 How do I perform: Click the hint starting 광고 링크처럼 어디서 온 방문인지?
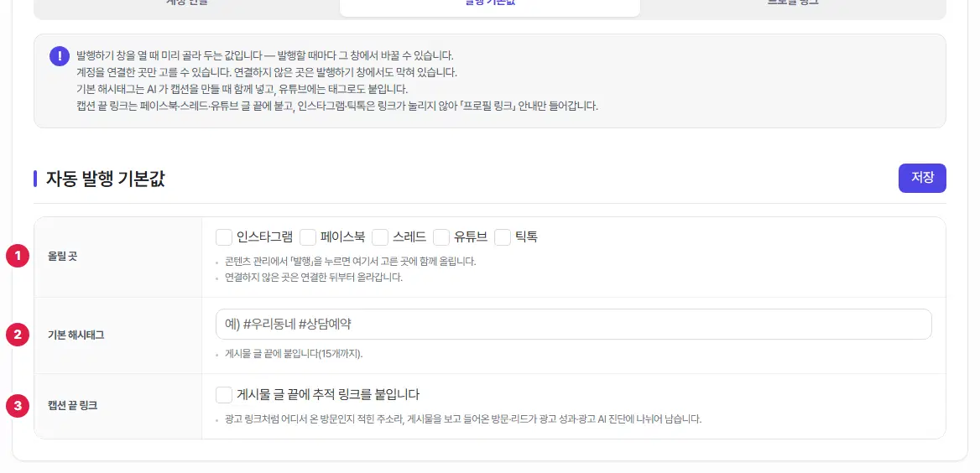point(463,418)
